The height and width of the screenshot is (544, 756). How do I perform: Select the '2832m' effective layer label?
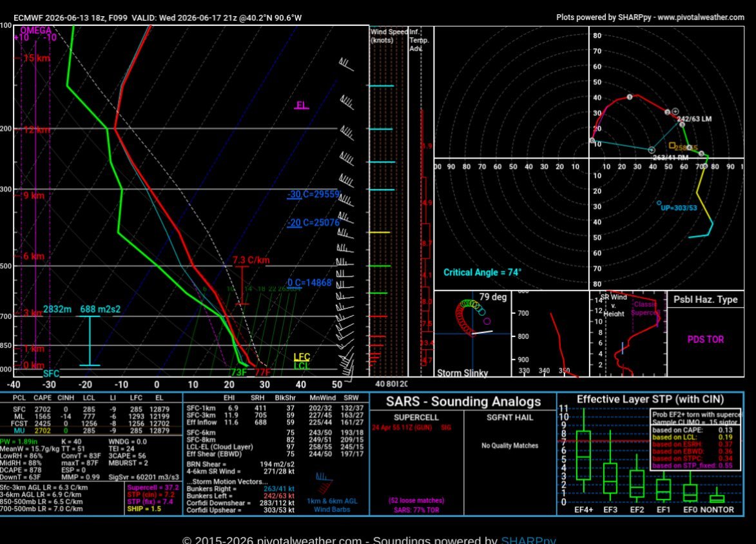coord(57,309)
